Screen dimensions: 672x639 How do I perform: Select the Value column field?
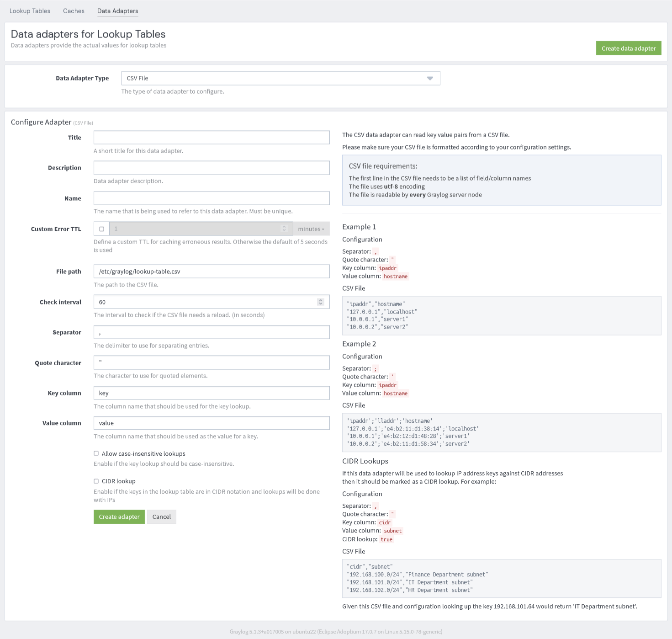[x=212, y=423]
